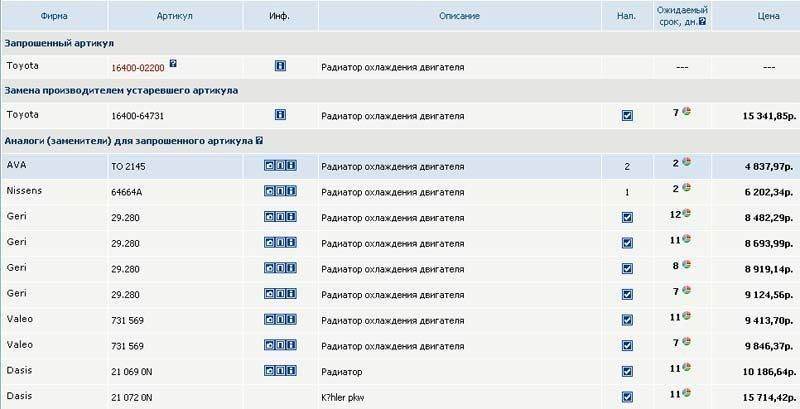Viewport: 800px width, 409px height.
Task: Open the delivery statistics pie icon in the AVA row
Action: point(687,163)
